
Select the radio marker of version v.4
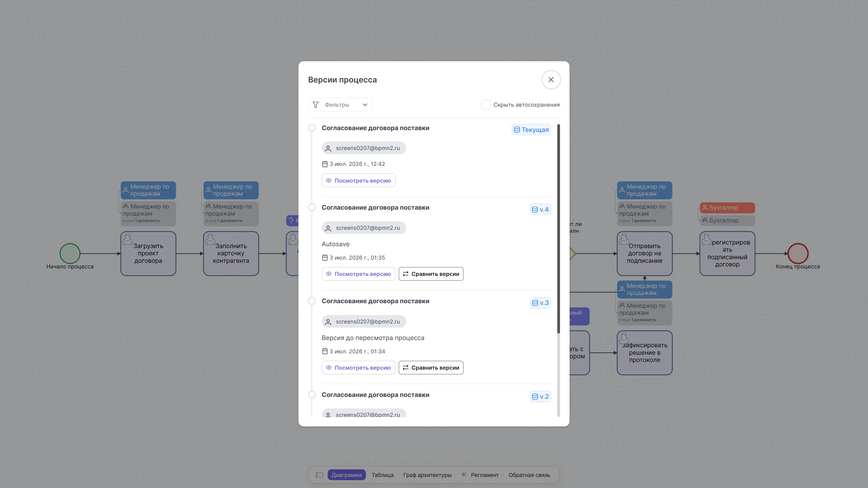[x=312, y=207]
